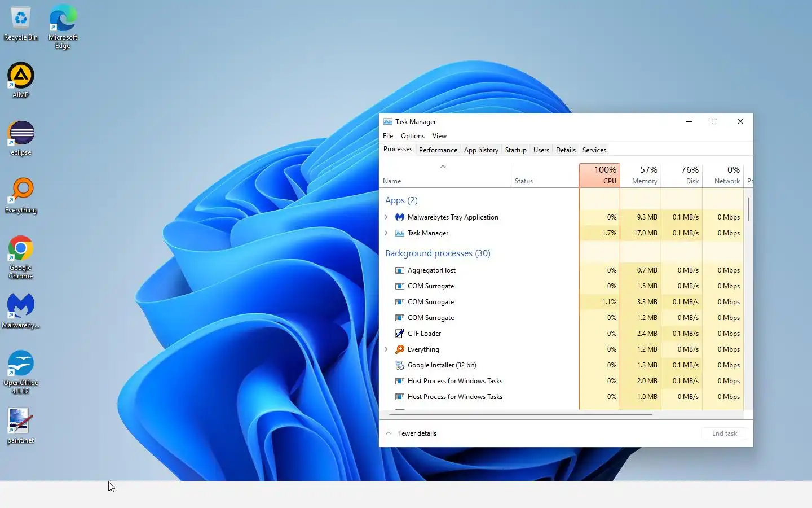Screen dimensions: 812x508
Task: Sort by the Disk column header
Action: pyautogui.click(x=682, y=176)
